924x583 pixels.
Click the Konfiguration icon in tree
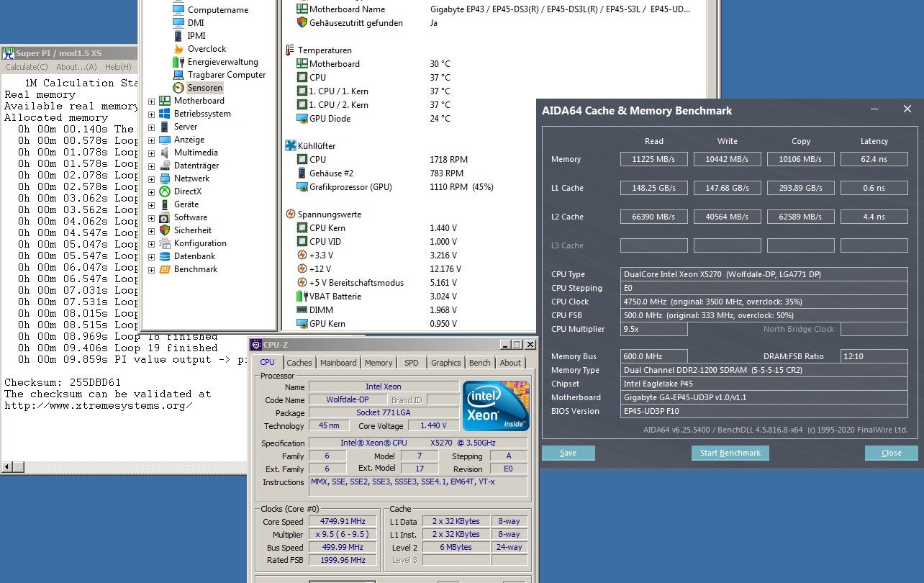pyautogui.click(x=164, y=243)
